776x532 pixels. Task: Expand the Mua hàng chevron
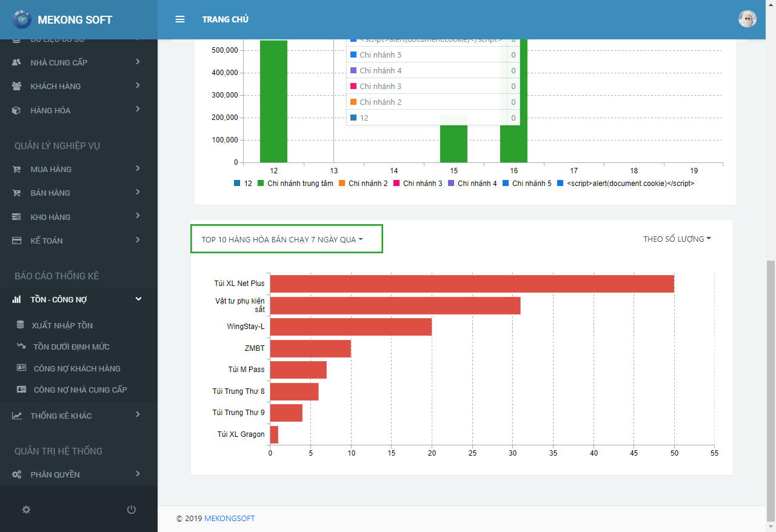[138, 168]
